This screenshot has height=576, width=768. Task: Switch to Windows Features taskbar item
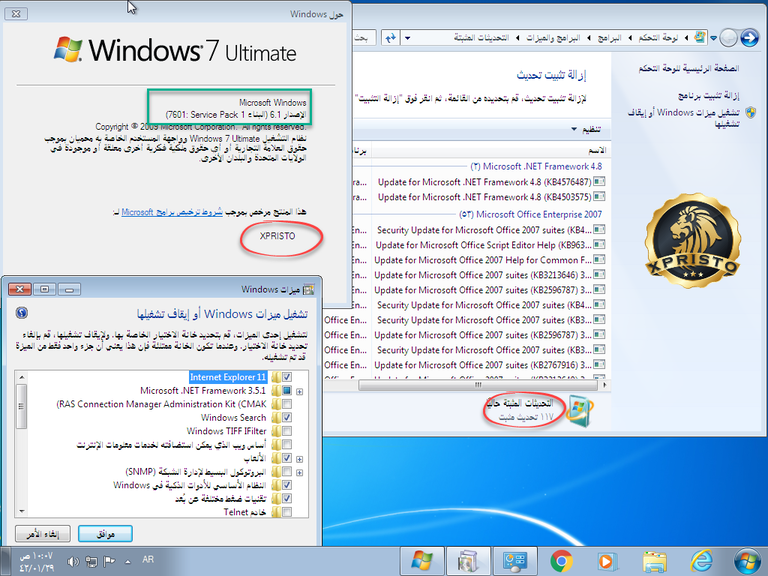468,561
